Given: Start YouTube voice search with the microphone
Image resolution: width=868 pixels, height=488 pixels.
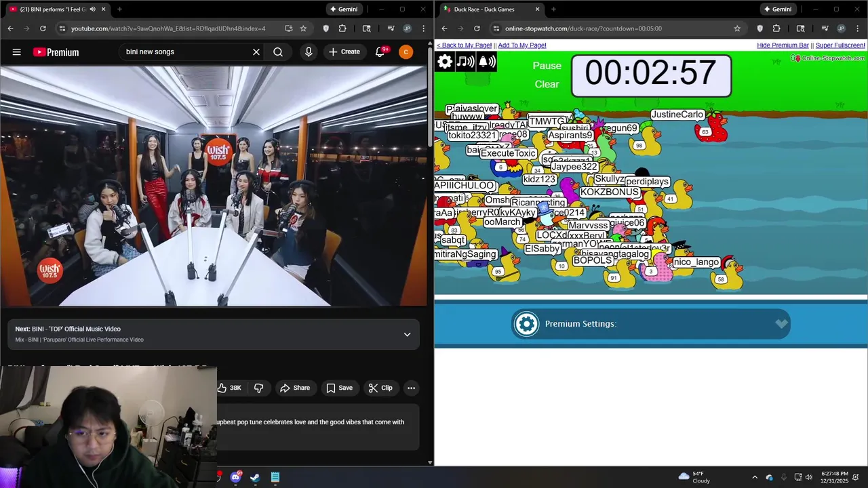Looking at the screenshot, I should tap(309, 52).
